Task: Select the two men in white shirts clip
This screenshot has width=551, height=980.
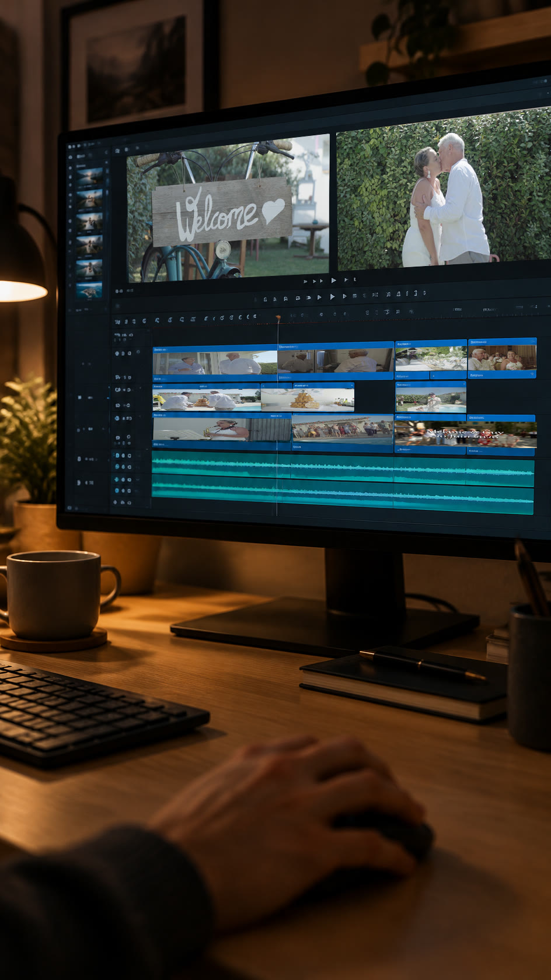Action: [x=215, y=363]
